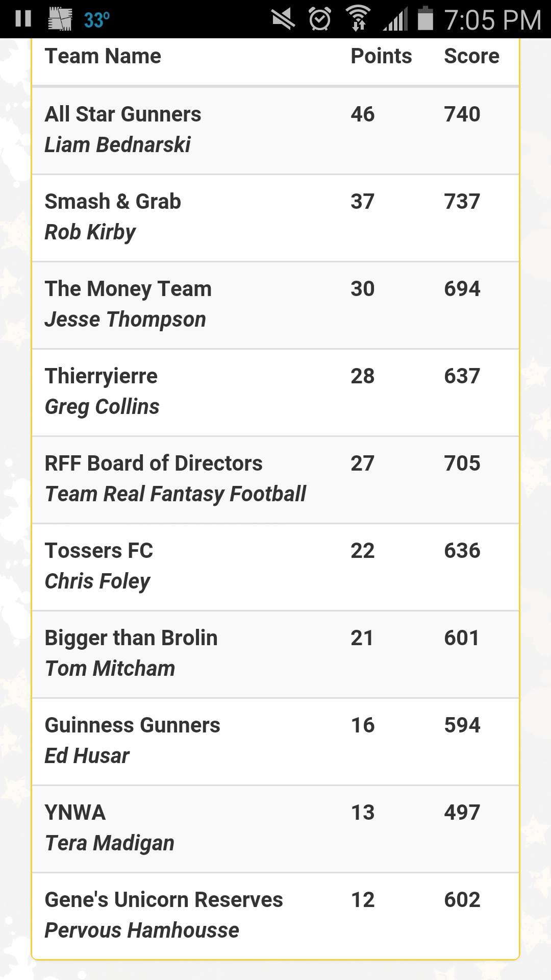Sort by the Points column header
The width and height of the screenshot is (551, 980).
(381, 56)
